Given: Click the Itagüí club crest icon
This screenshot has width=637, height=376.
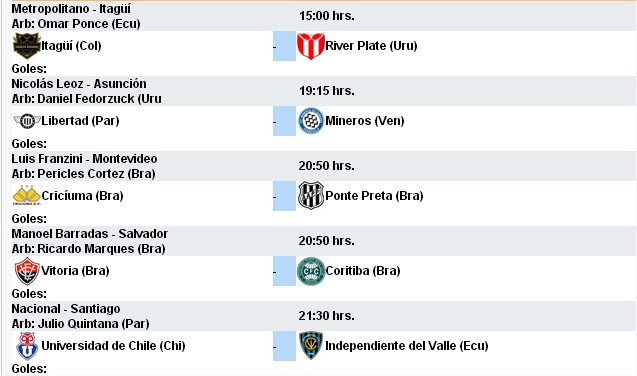Looking at the screenshot, I should (x=26, y=46).
